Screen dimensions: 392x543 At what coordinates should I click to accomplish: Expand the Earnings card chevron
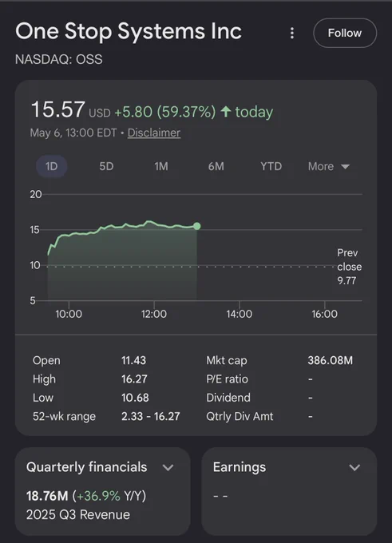pos(354,467)
